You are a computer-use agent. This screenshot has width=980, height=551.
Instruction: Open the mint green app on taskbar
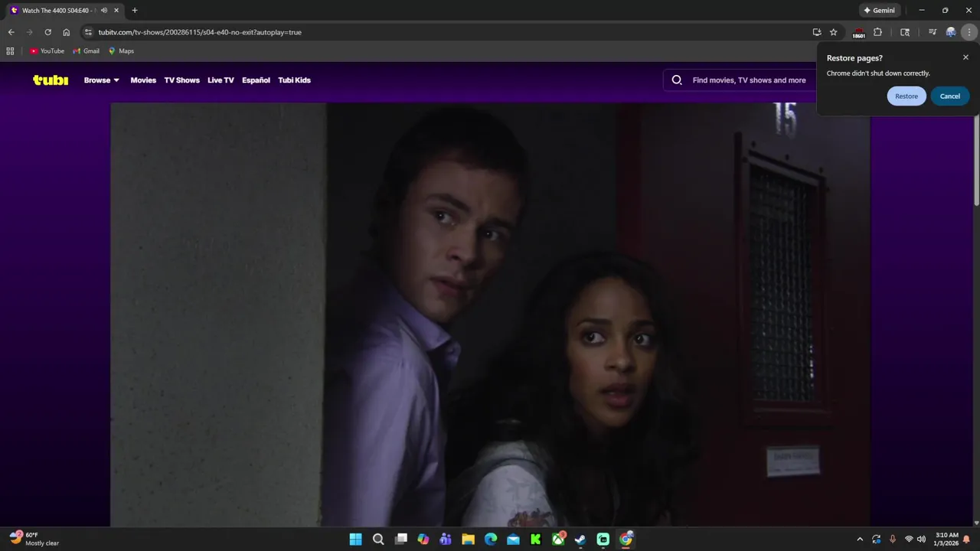[603, 540]
